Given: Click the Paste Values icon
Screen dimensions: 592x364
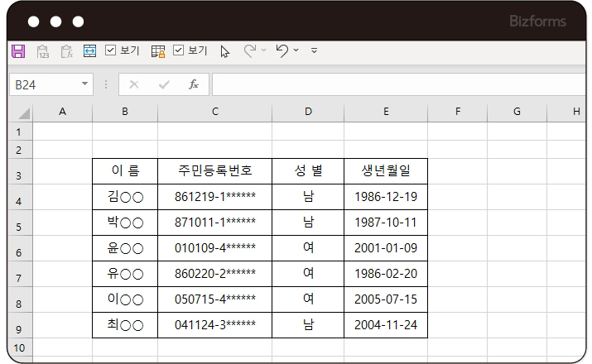Looking at the screenshot, I should (x=43, y=51).
